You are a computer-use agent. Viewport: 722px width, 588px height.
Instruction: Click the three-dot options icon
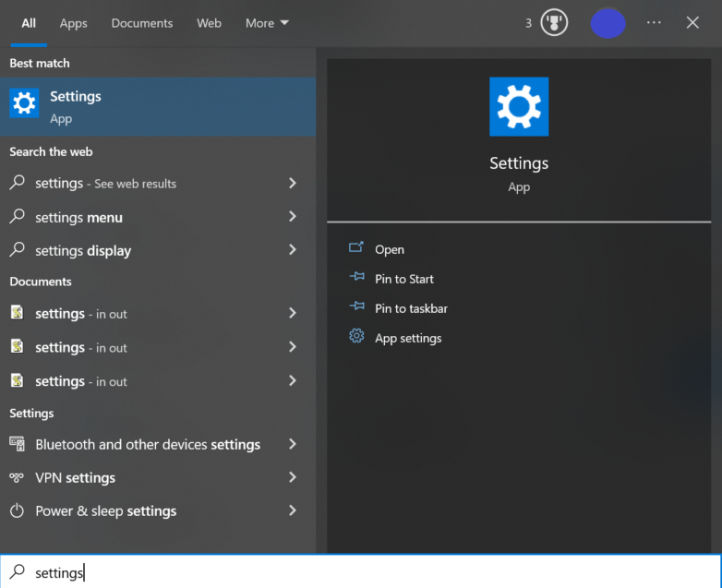pos(654,23)
